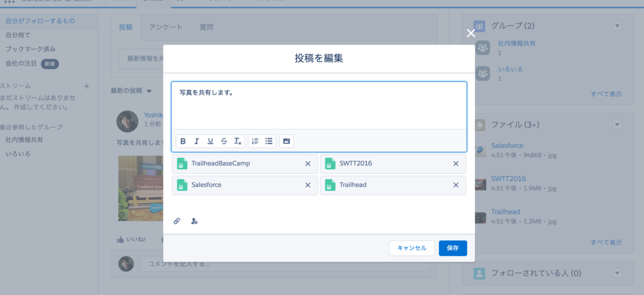The height and width of the screenshot is (295, 644).
Task: Open the app launcher dots icon
Action: pos(9,2)
